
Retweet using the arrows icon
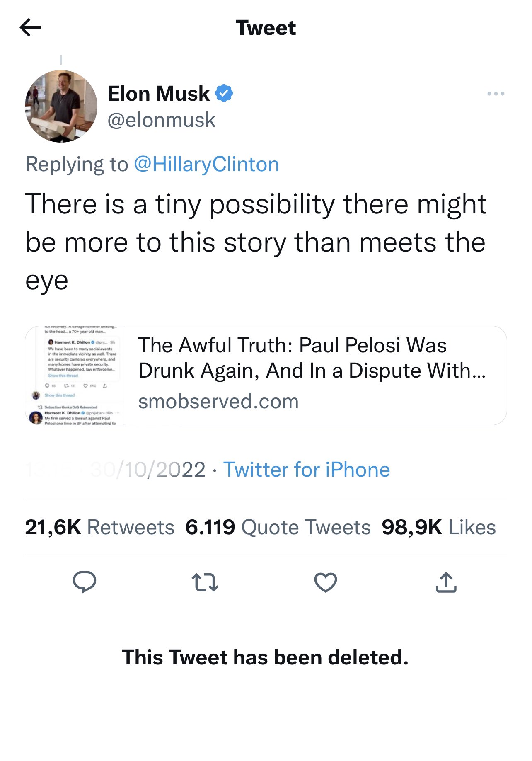205,582
